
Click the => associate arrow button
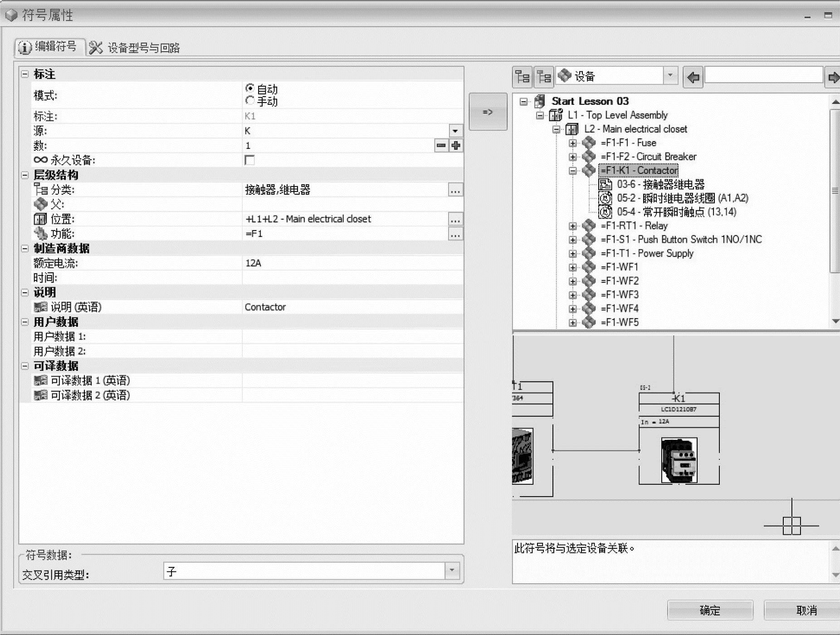(488, 112)
